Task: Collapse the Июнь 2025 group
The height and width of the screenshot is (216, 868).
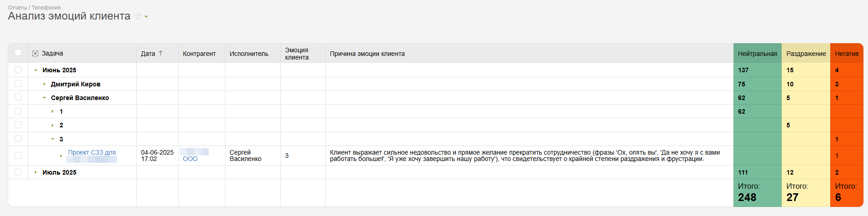Action: click(x=36, y=70)
